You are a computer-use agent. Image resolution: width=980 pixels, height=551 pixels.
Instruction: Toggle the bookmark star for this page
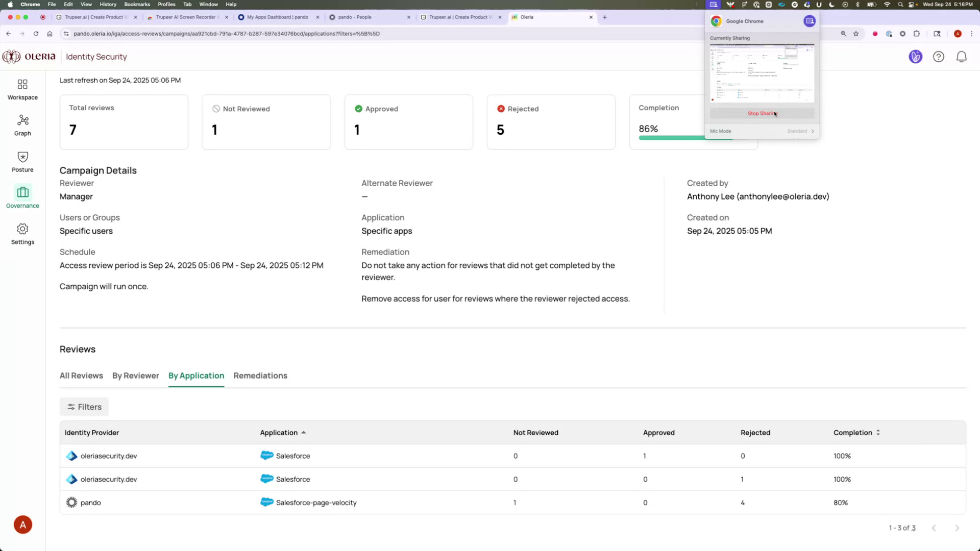pos(856,34)
